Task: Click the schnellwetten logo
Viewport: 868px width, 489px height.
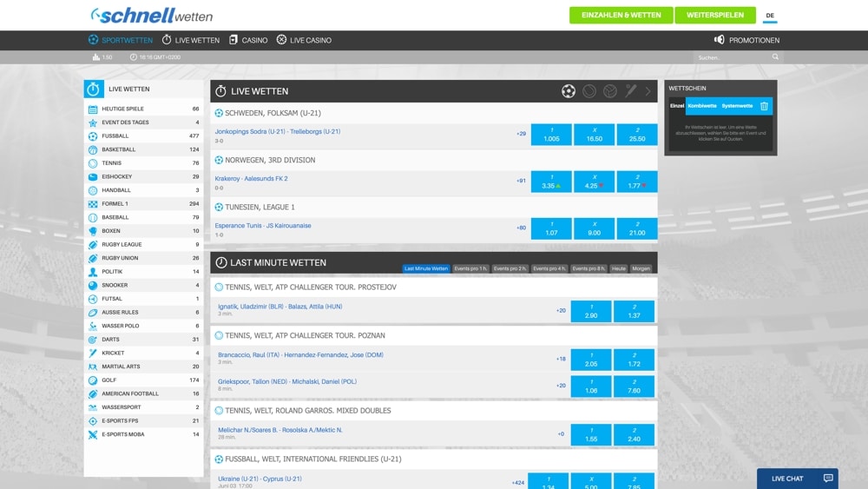Action: point(152,16)
